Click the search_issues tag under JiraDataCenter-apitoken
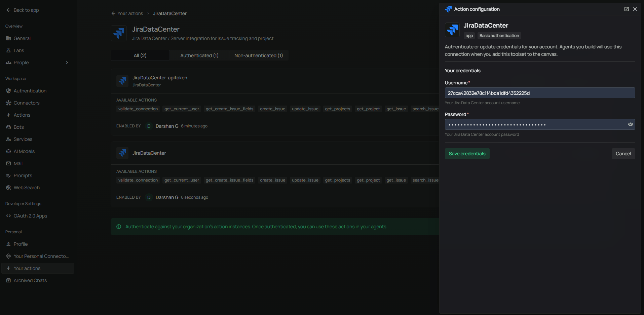The image size is (644, 315). (425, 109)
